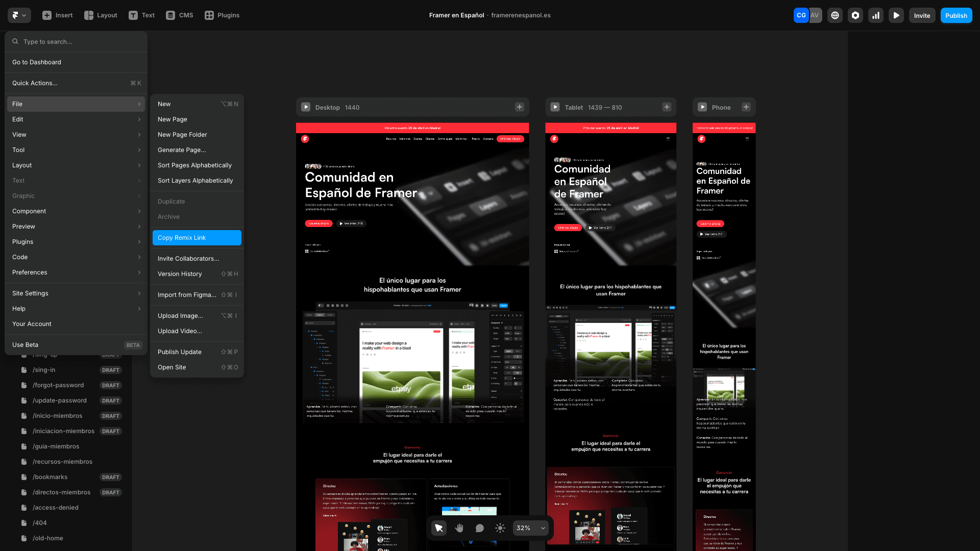Viewport: 980px width, 551px height.
Task: Choose Sort Layers Alphabetically
Action: click(197, 181)
